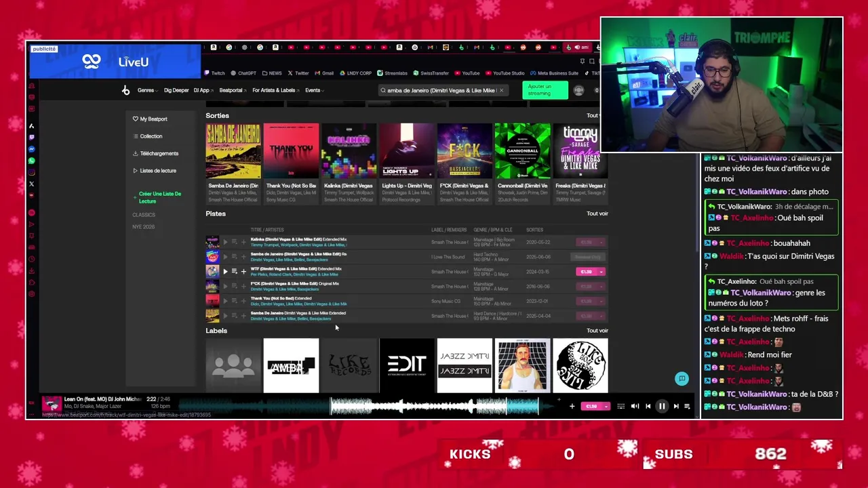Viewport: 868px width, 488px height.
Task: Add the F*CK track to queue
Action: pyautogui.click(x=235, y=286)
